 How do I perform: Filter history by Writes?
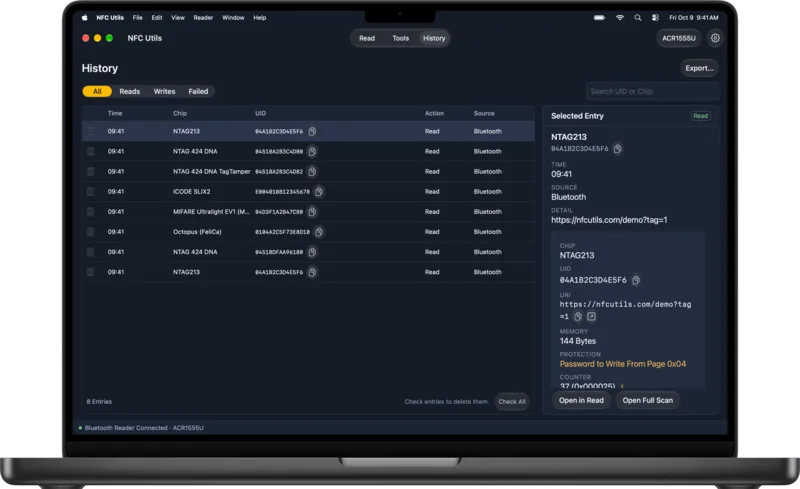[164, 91]
